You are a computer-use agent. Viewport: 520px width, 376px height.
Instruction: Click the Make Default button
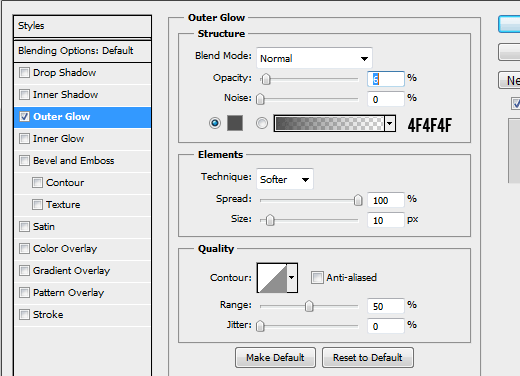pyautogui.click(x=275, y=358)
